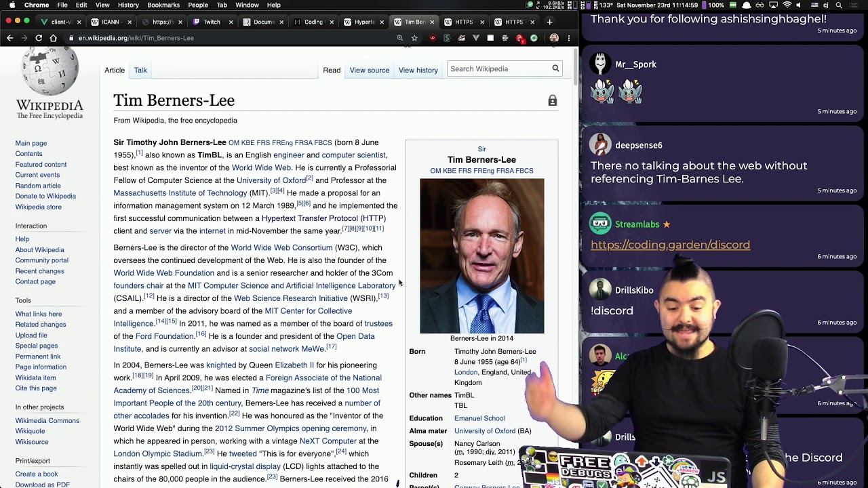
Task: Click the page protection padlock icon
Action: 553,101
